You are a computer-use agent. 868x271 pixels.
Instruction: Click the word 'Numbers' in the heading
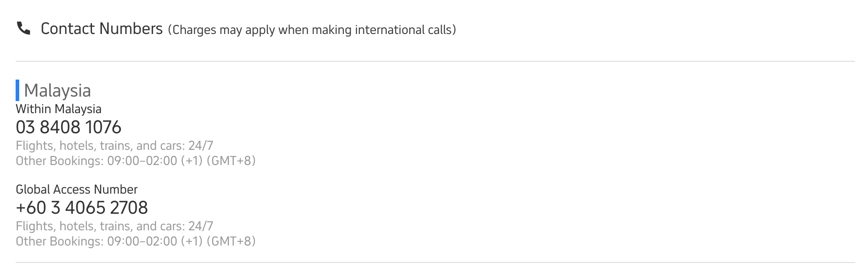click(131, 29)
